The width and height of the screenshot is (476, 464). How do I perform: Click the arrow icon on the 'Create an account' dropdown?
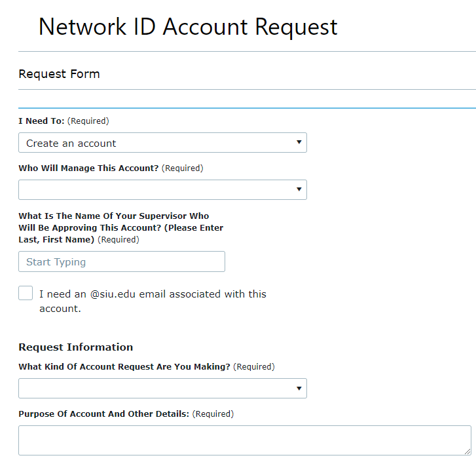point(299,142)
